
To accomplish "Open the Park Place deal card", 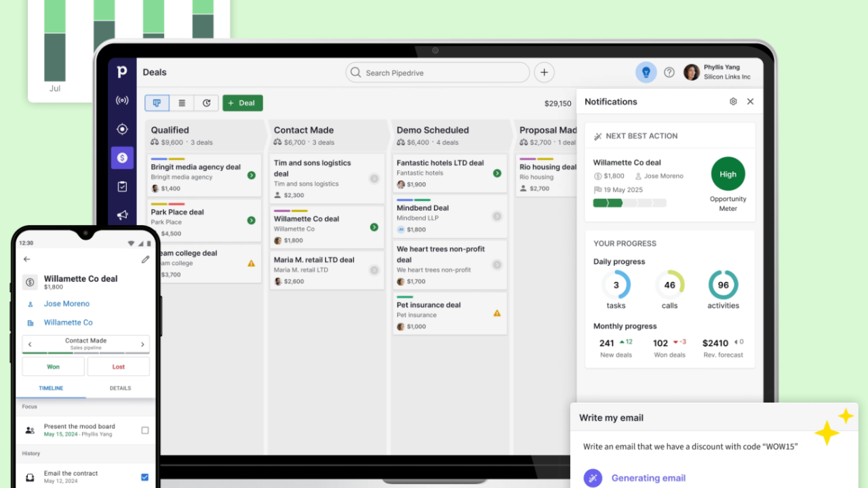I will (204, 220).
